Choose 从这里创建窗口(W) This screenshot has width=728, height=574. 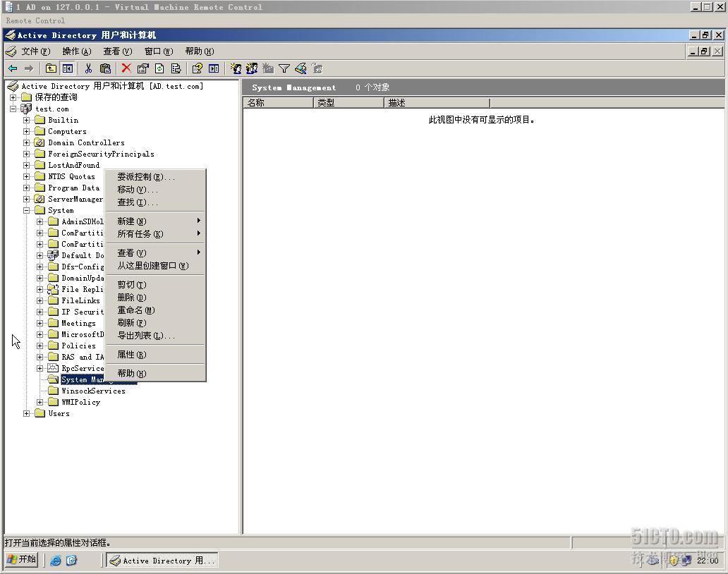point(155,265)
